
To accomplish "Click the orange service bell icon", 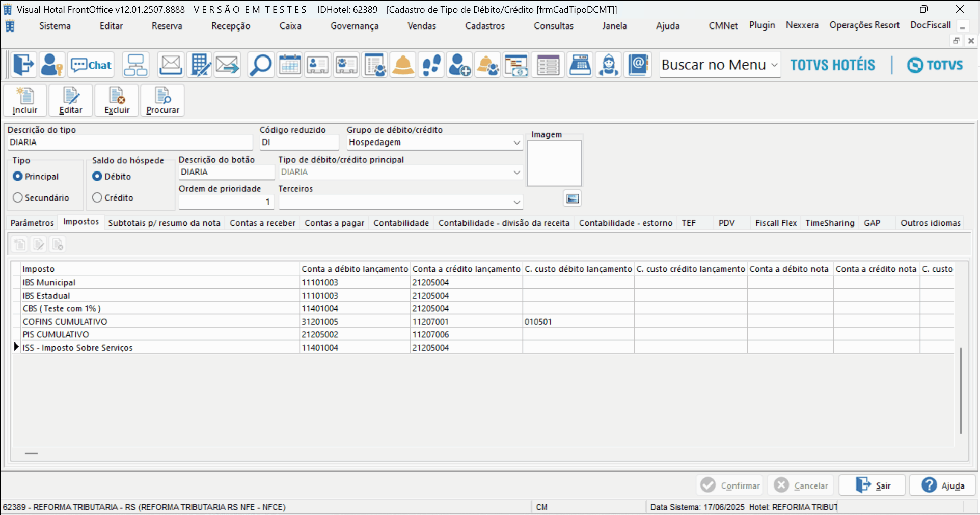I will [403, 65].
